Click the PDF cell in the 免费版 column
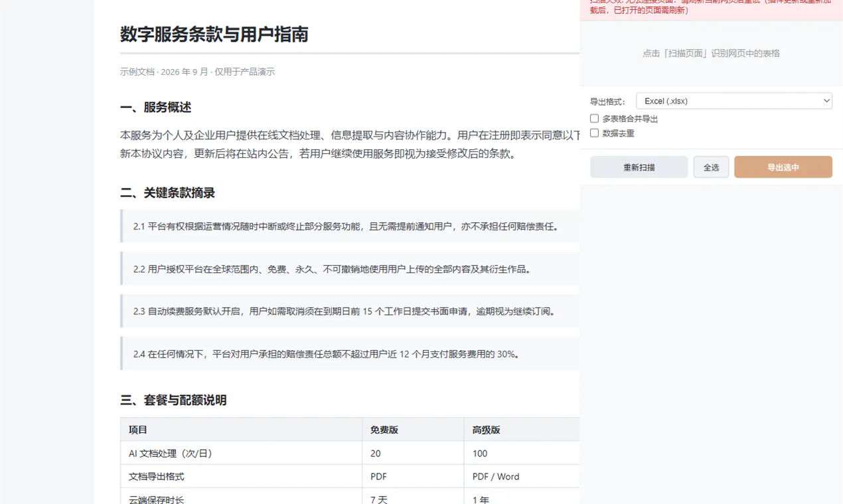The image size is (843, 504). pos(413,477)
